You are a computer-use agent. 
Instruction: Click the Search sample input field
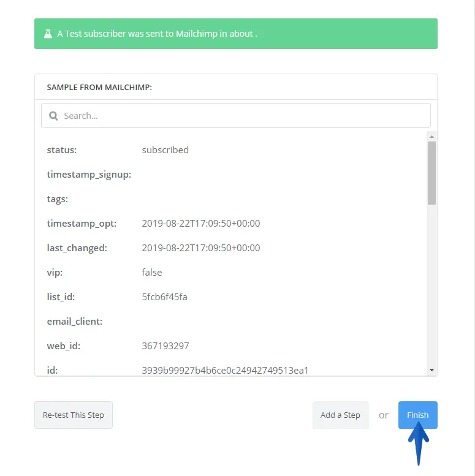(x=236, y=115)
